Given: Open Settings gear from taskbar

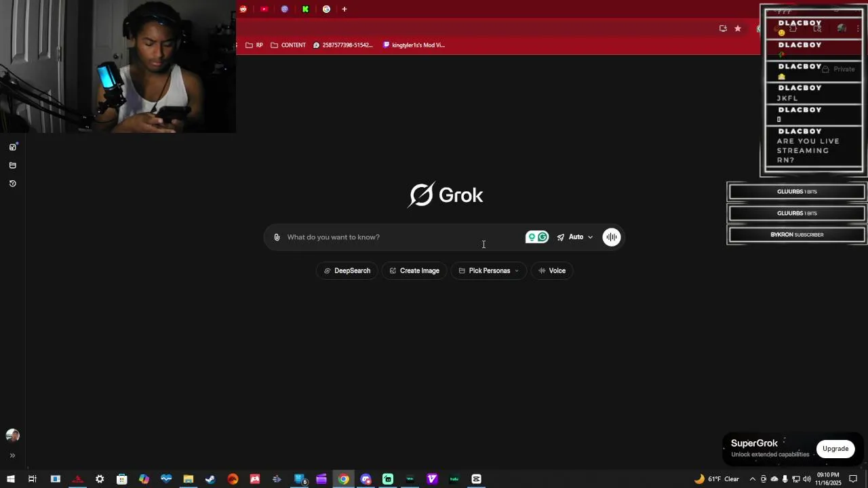Looking at the screenshot, I should [100, 479].
